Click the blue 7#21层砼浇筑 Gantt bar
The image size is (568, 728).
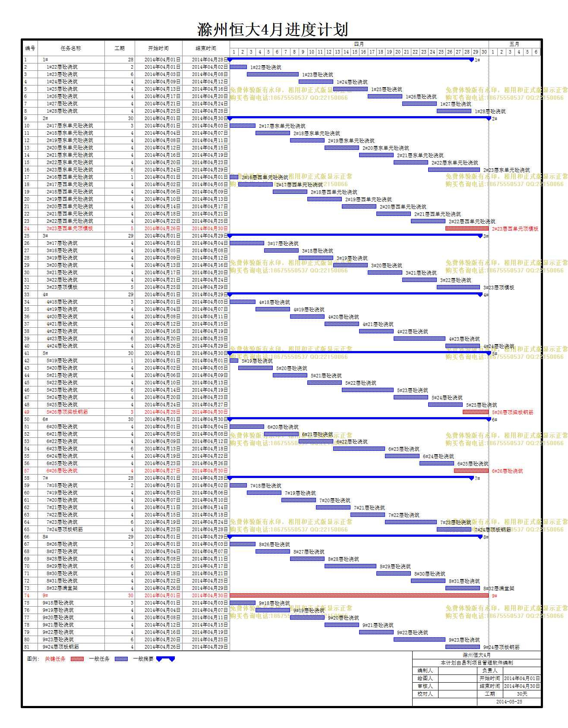click(333, 507)
